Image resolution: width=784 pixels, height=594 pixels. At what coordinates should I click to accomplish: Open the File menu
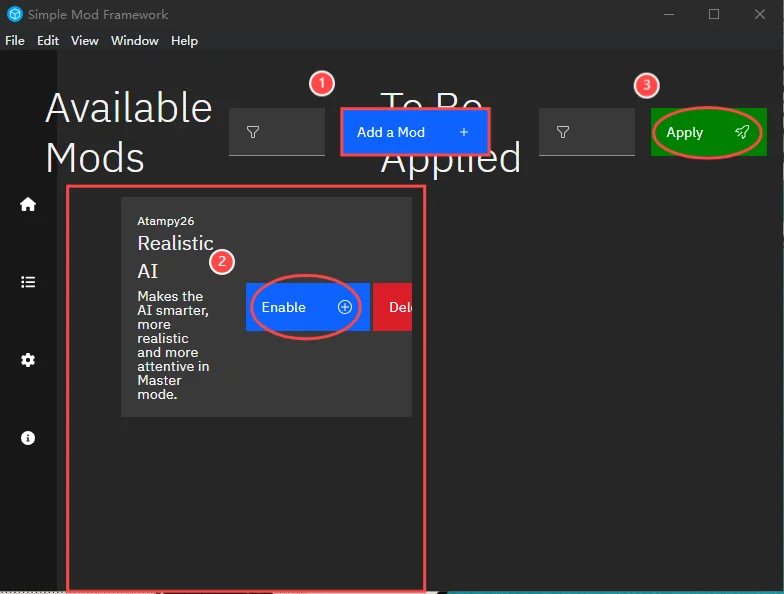pyautogui.click(x=15, y=41)
